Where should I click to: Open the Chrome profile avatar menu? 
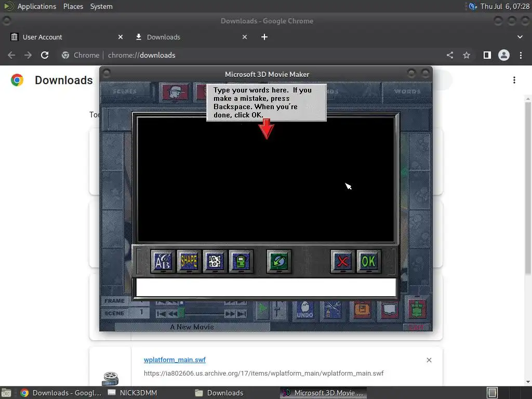(504, 55)
